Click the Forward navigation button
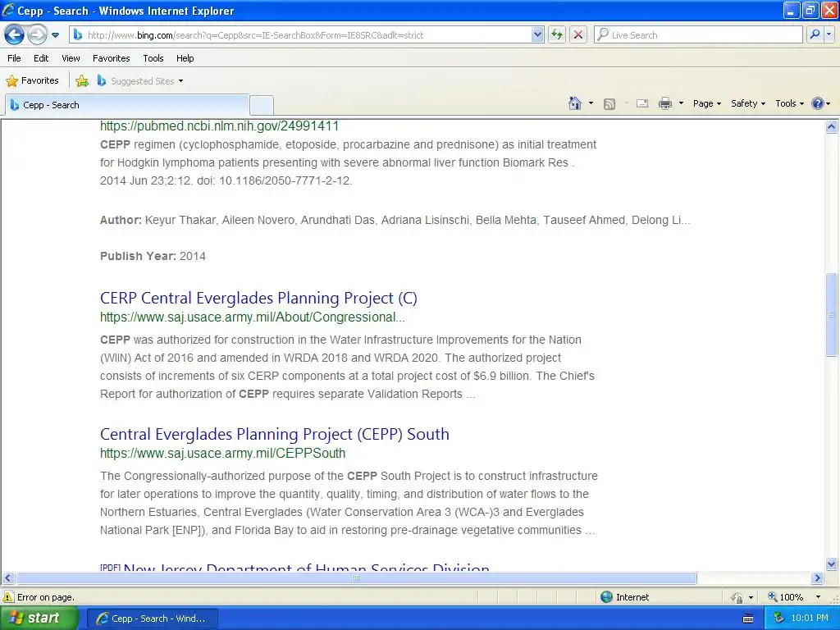840x630 pixels. click(x=37, y=34)
